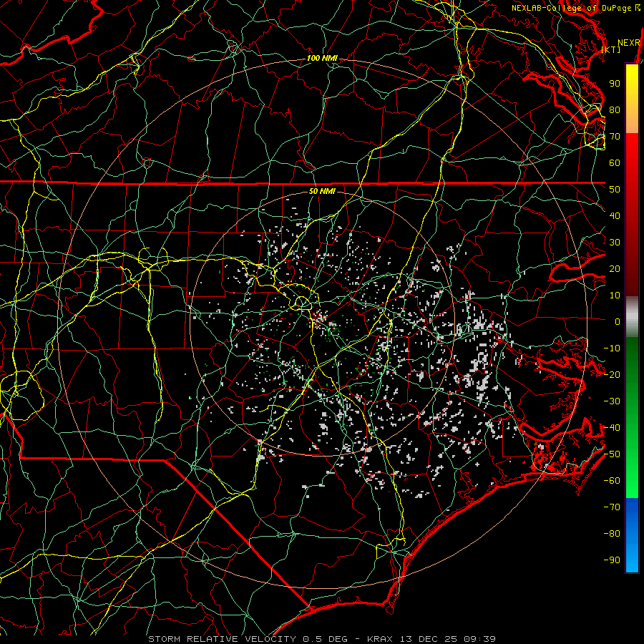Click the -20 value on velocity scale
The height and width of the screenshot is (644, 644).
[x=612, y=375]
